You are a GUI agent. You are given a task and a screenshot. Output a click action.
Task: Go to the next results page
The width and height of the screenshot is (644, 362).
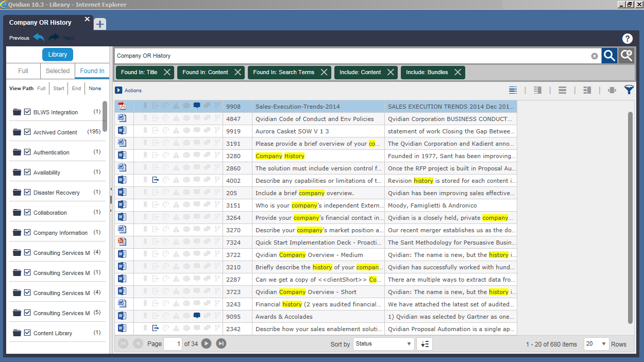tap(206, 343)
